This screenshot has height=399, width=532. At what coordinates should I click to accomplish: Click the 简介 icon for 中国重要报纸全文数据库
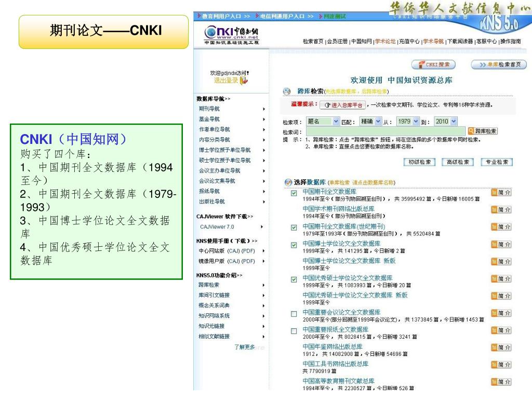click(x=501, y=330)
